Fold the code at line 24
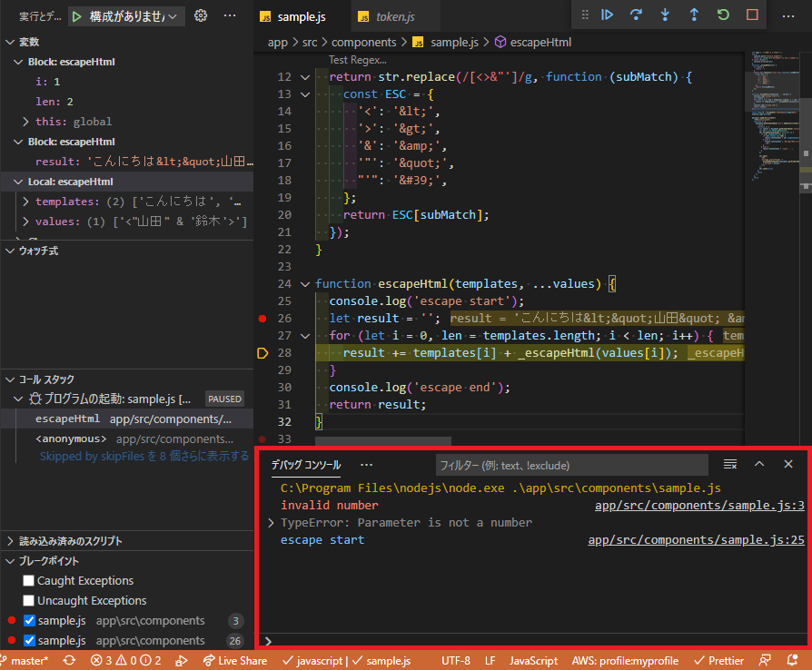Image resolution: width=812 pixels, height=670 pixels. pos(305,284)
